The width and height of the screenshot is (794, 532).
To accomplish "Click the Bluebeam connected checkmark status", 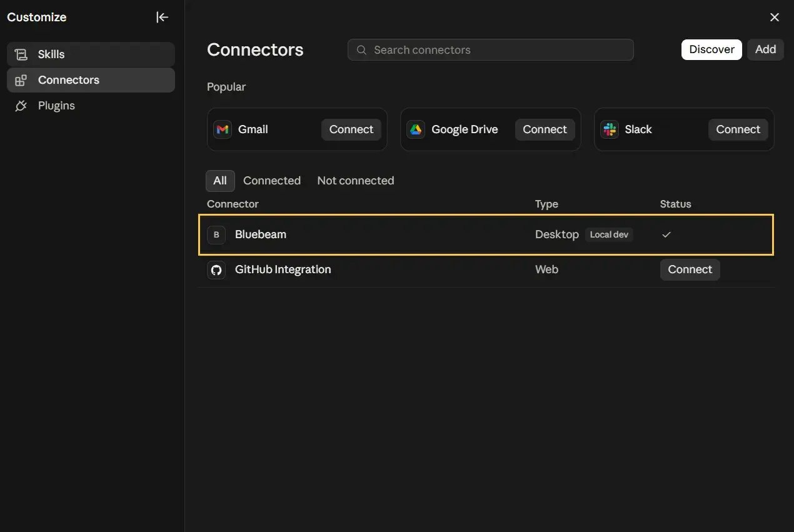I will [x=666, y=234].
